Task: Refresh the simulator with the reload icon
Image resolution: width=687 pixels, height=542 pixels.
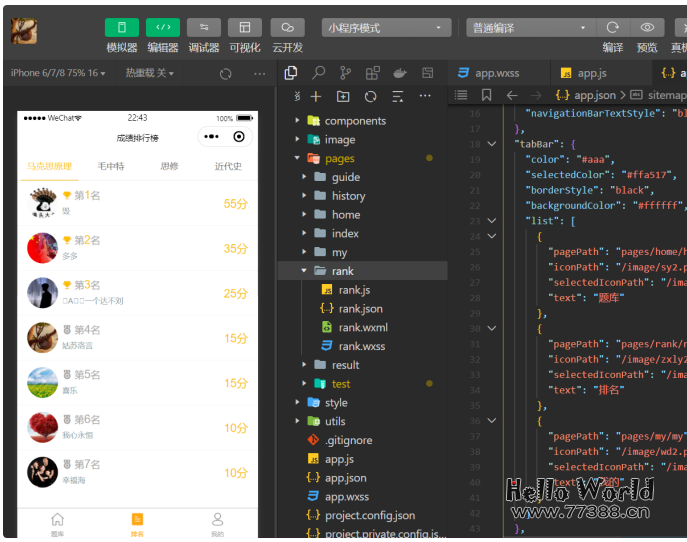Action: (226, 73)
